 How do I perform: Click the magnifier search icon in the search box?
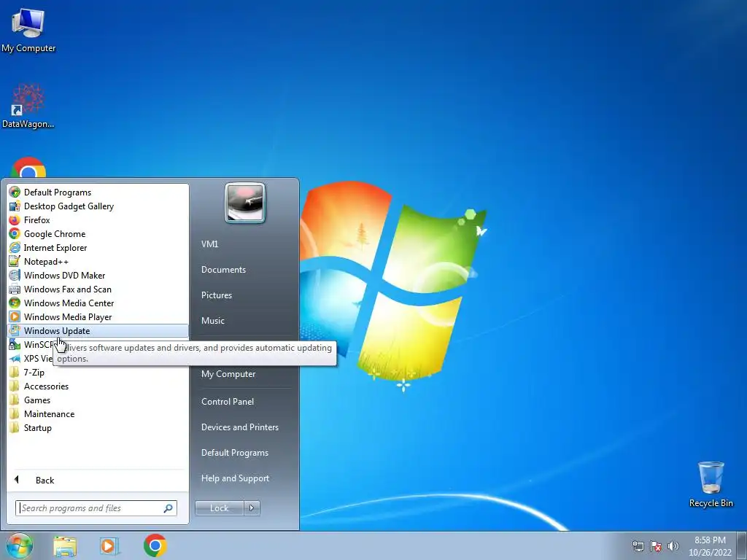169,508
